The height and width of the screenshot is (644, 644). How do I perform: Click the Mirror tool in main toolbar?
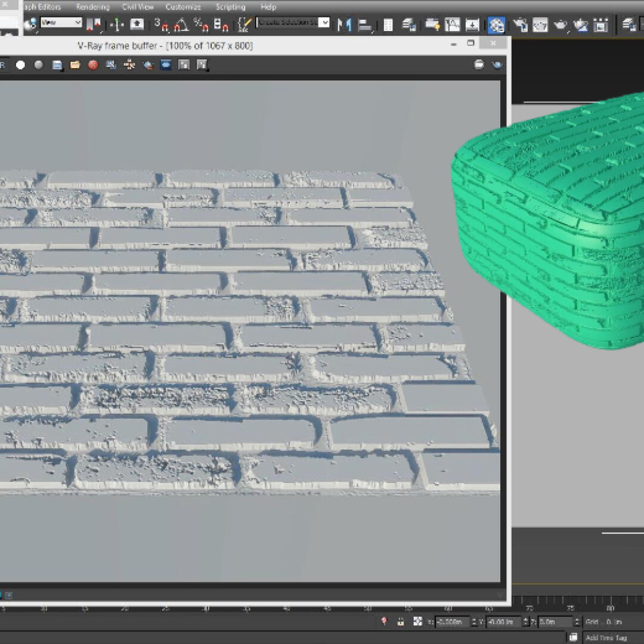344,24
